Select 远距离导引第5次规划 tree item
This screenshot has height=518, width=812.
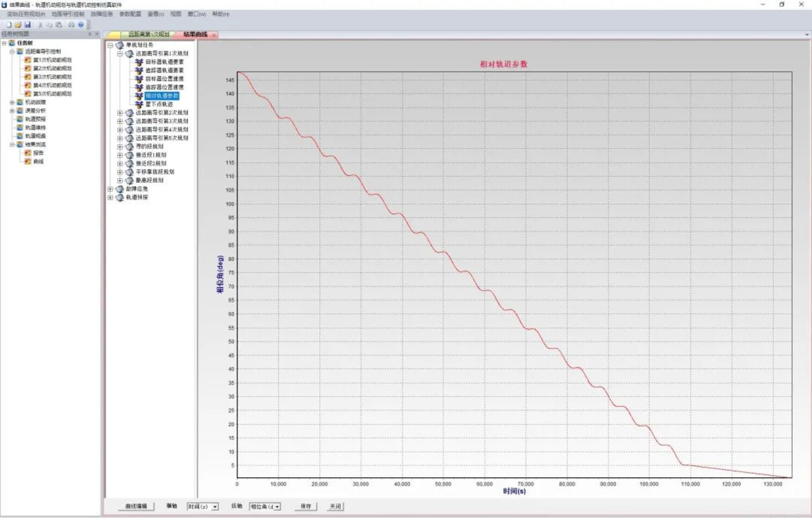[x=162, y=138]
